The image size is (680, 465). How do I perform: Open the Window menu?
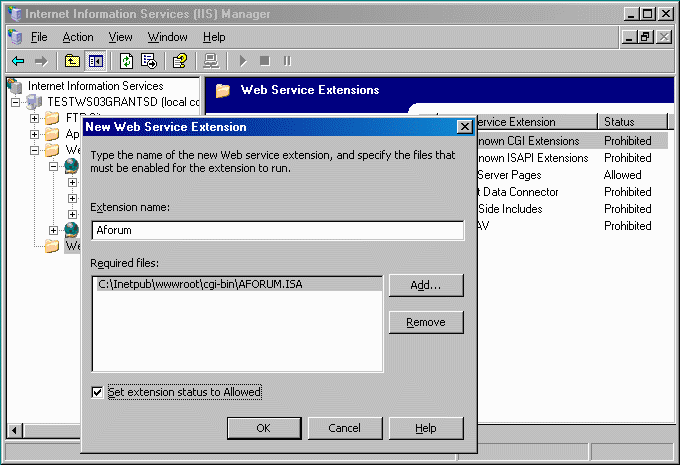point(167,37)
